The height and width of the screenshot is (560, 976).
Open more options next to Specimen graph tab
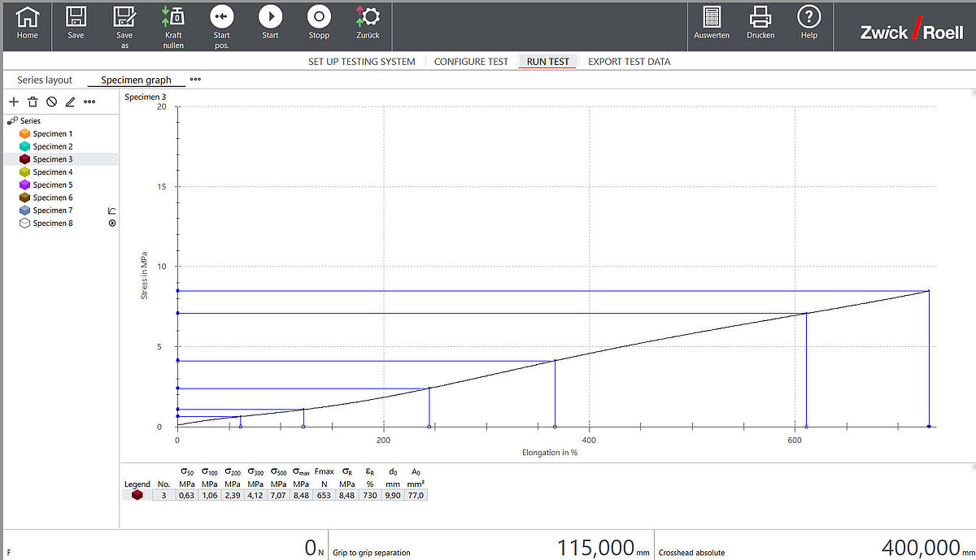tap(195, 80)
